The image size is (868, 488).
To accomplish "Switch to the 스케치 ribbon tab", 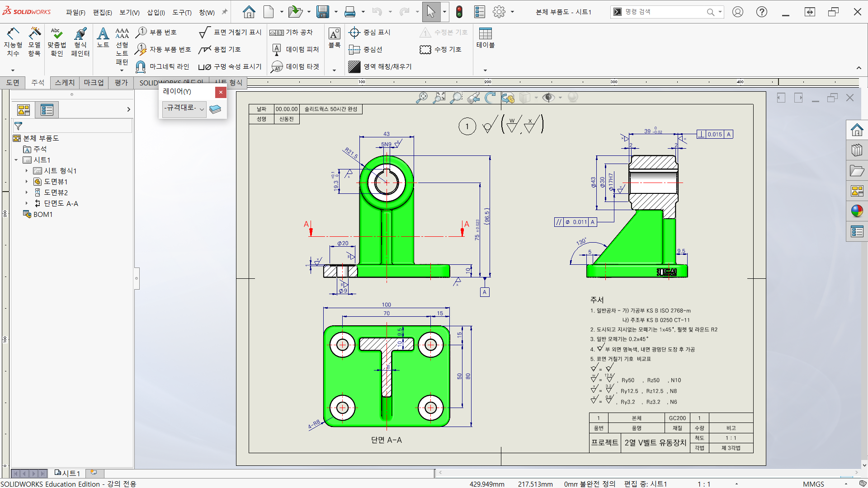I will click(x=65, y=82).
